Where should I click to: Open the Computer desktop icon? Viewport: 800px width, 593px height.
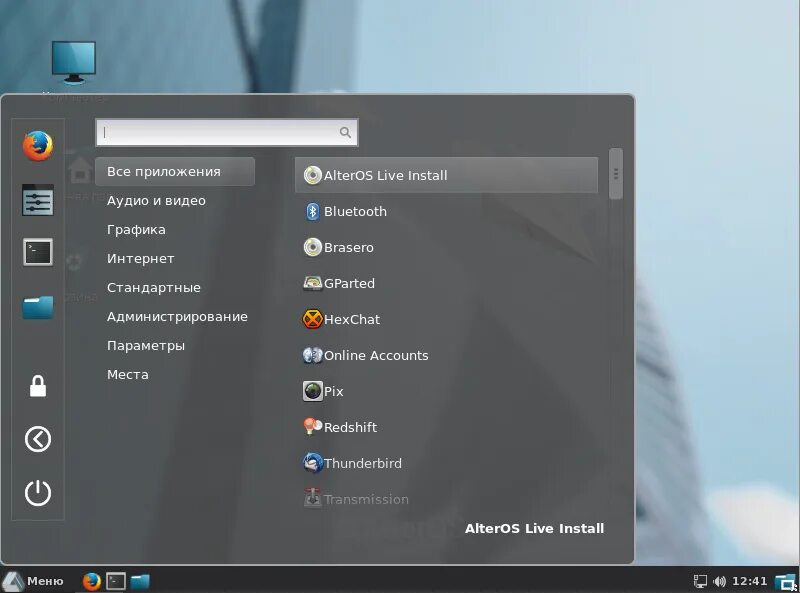click(x=73, y=62)
